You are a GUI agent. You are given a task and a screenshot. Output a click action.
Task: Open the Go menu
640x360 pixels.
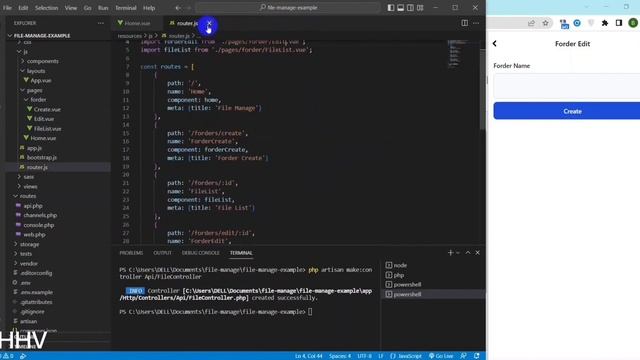pyautogui.click(x=87, y=8)
